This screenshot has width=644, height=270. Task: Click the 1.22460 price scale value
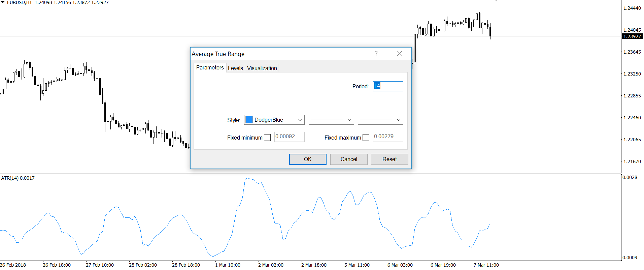[632, 118]
